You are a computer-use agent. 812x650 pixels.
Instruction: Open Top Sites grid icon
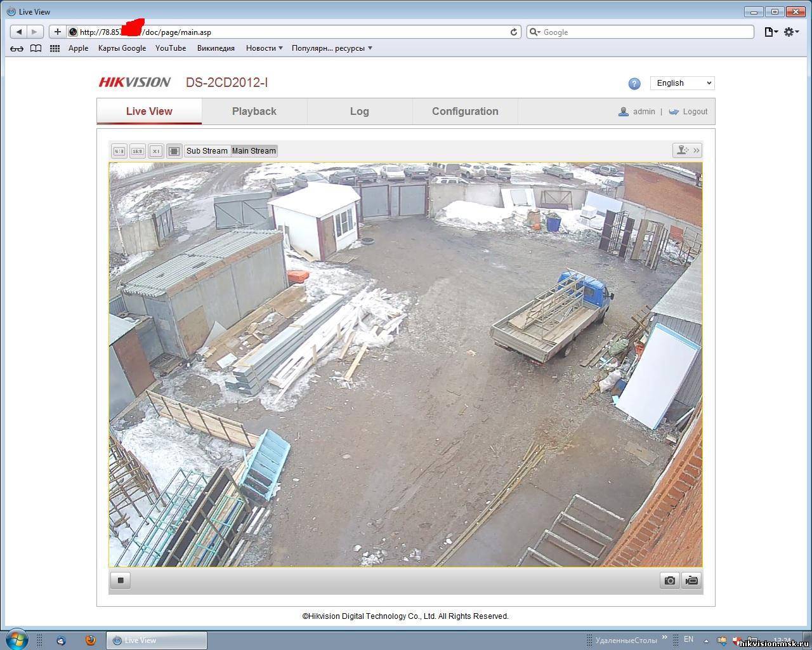tap(55, 48)
